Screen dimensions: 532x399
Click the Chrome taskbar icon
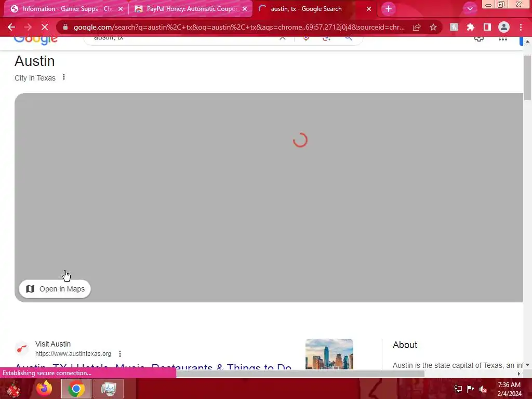(x=76, y=389)
